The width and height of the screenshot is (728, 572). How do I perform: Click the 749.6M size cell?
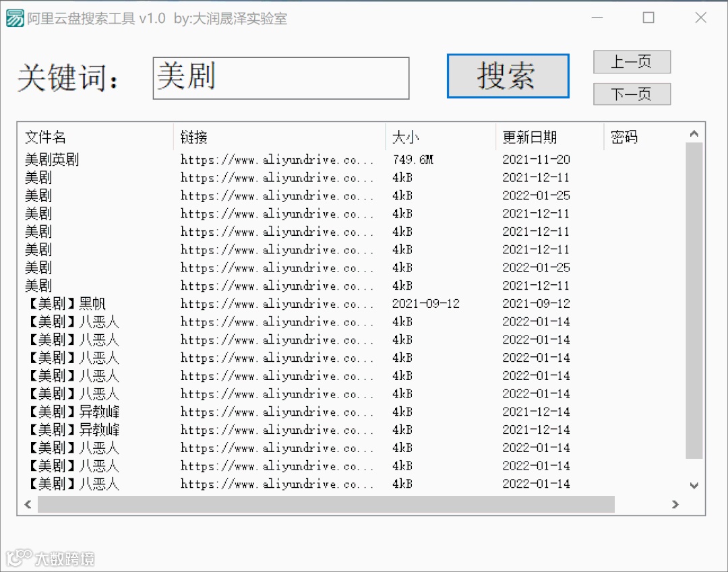tap(413, 160)
